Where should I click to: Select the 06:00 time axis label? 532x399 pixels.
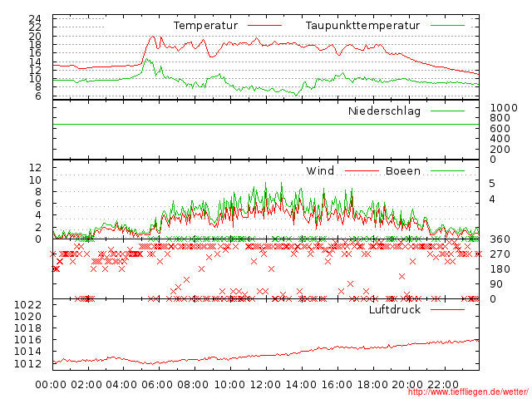[x=157, y=385]
